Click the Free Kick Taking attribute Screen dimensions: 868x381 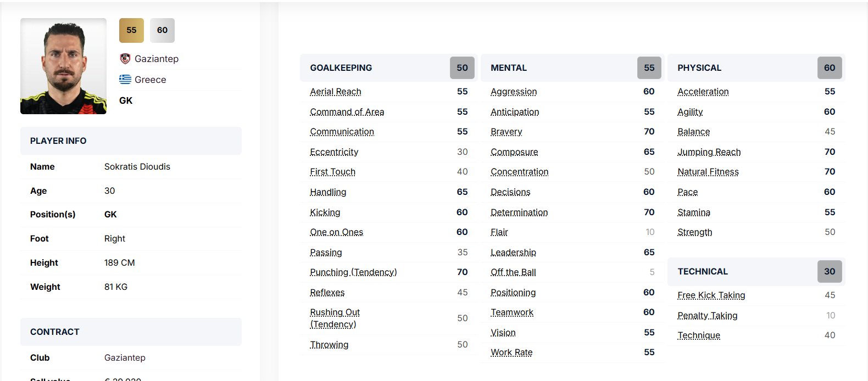711,295
